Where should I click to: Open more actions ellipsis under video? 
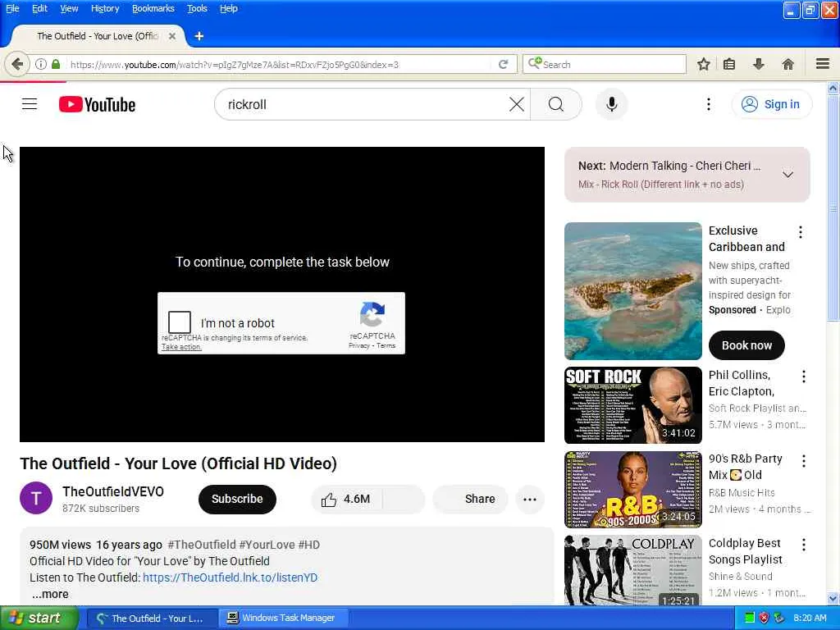529,500
